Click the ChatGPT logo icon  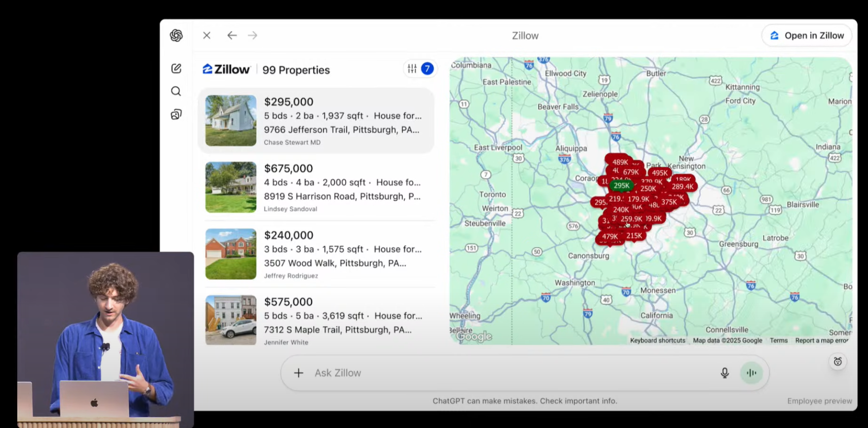pos(176,36)
